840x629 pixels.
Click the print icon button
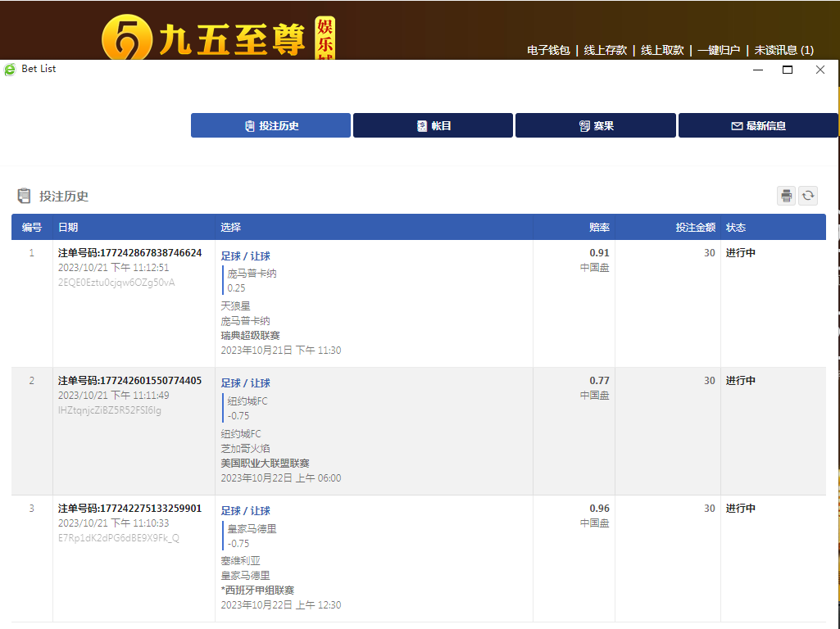tap(786, 196)
